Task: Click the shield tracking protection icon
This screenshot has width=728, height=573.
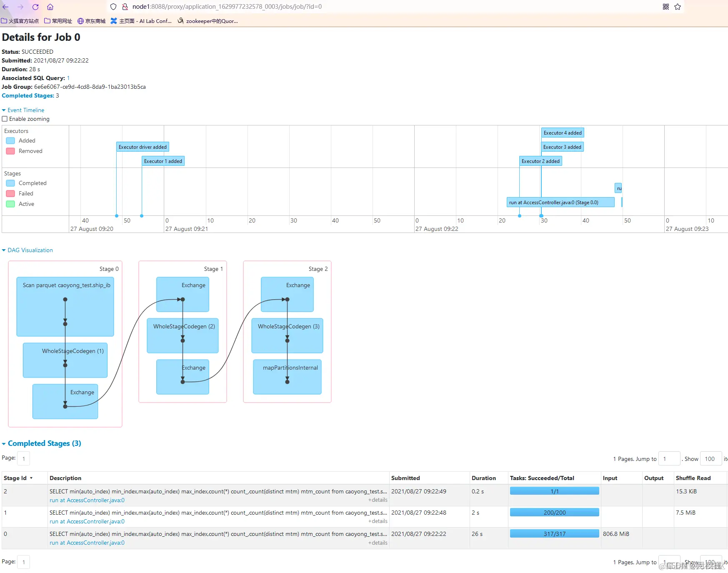Action: tap(113, 7)
